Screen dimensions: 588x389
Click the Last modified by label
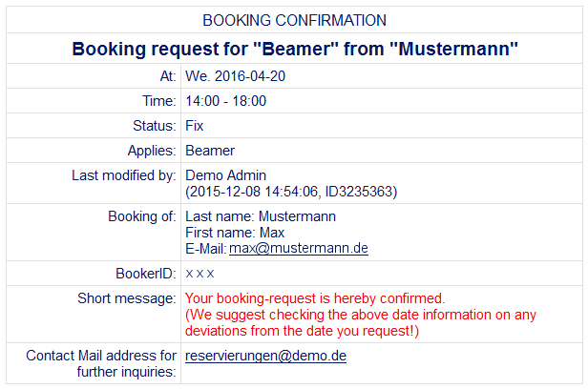[x=124, y=175]
